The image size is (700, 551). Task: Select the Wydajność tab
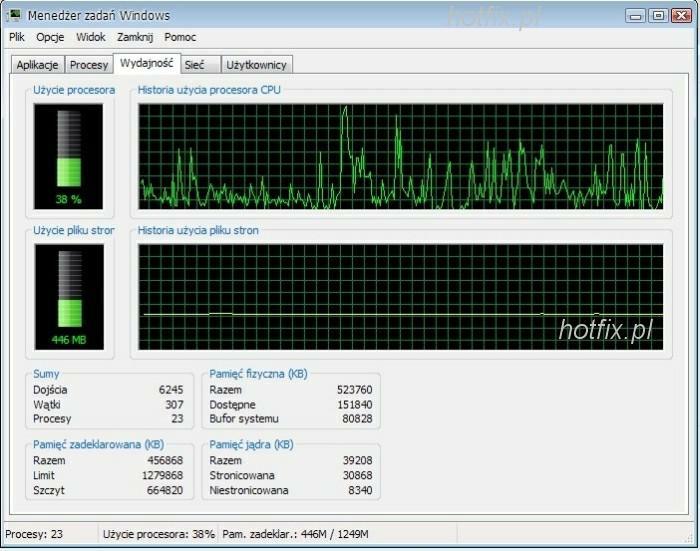[x=145, y=63]
